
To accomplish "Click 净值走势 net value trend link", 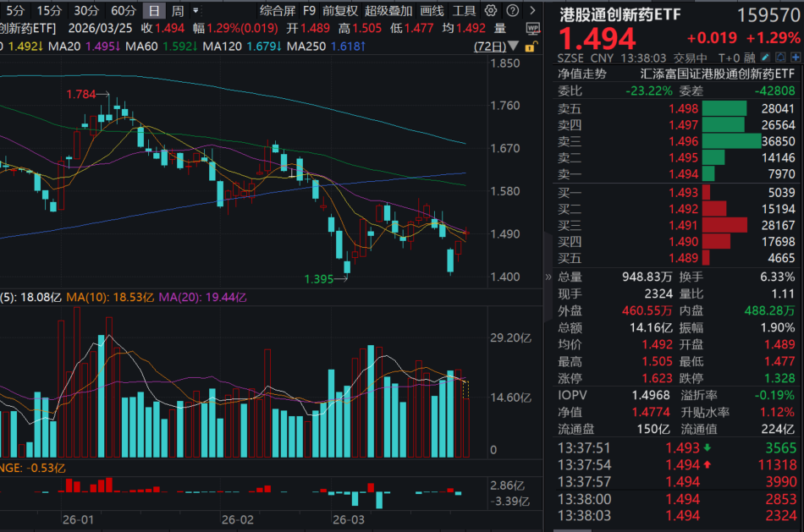I will tap(582, 74).
